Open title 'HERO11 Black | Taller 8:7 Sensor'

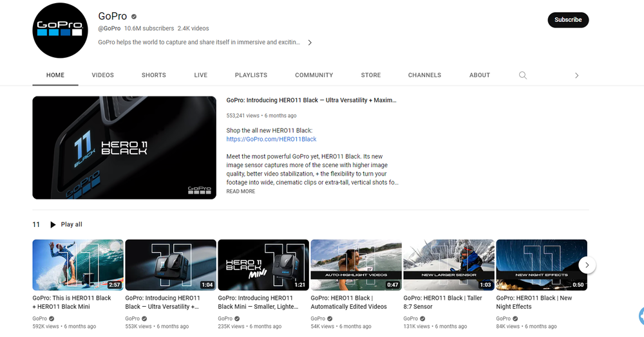tap(443, 302)
